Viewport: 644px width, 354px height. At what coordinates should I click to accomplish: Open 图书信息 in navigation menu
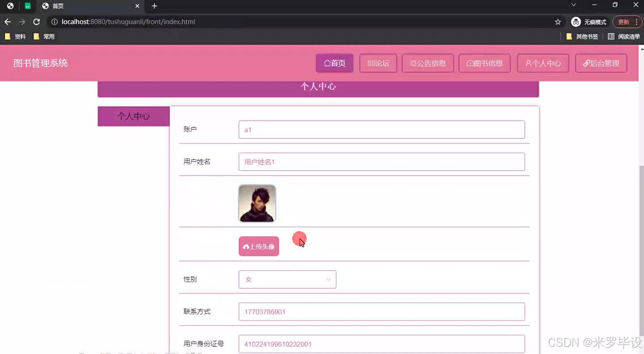tap(484, 63)
